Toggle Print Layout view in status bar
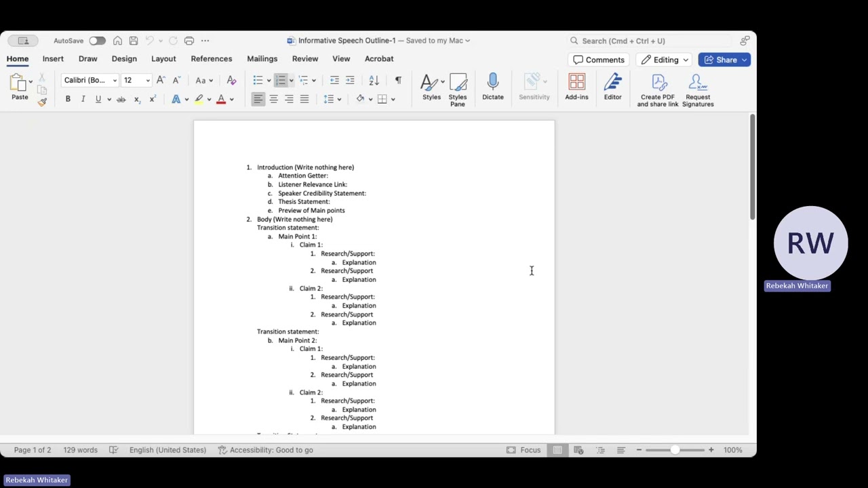Viewport: 868px width, 488px height. tap(557, 450)
